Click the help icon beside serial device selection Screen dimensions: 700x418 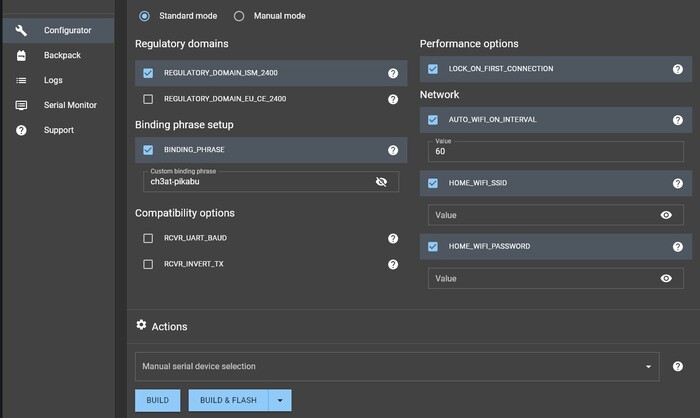tap(678, 367)
